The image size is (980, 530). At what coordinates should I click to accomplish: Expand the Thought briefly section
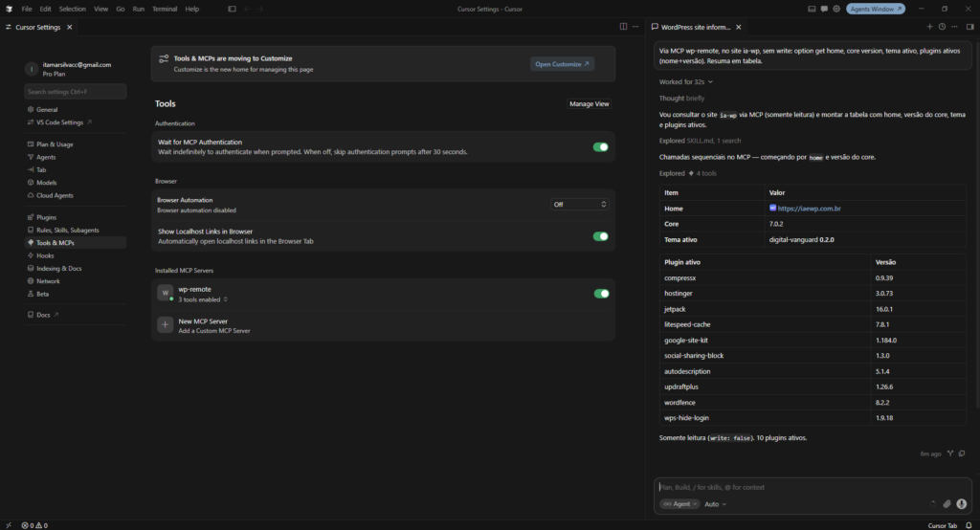coord(681,99)
